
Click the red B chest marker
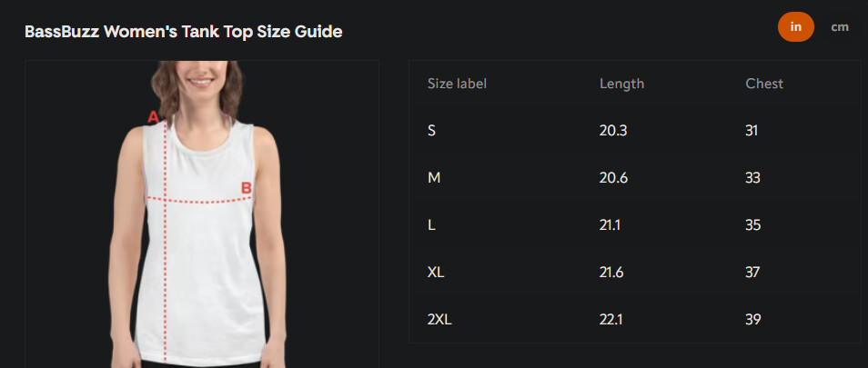(247, 188)
